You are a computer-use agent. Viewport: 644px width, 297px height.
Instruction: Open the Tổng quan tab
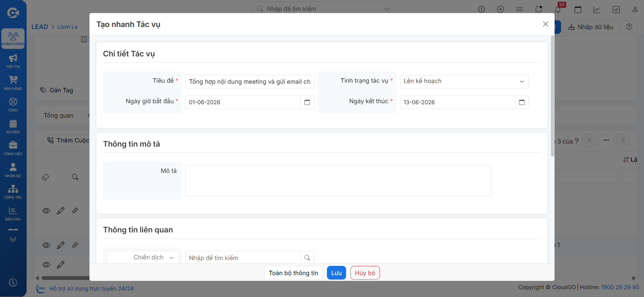click(58, 116)
